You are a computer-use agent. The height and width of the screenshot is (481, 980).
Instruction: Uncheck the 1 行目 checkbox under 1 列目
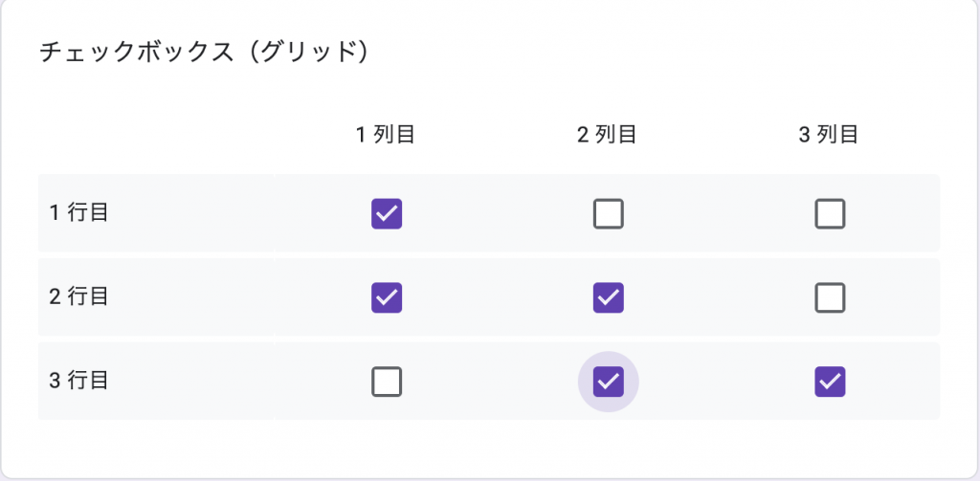coord(387,213)
